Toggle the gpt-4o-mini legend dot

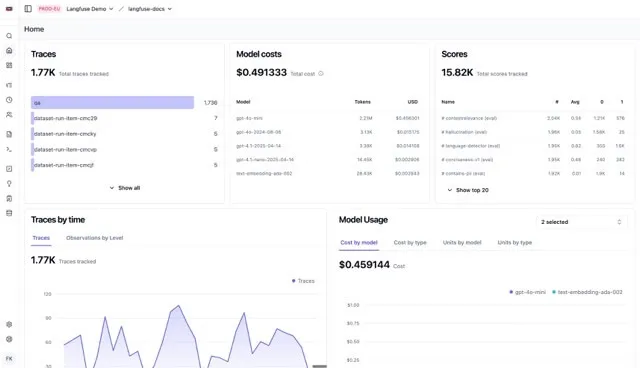point(511,292)
